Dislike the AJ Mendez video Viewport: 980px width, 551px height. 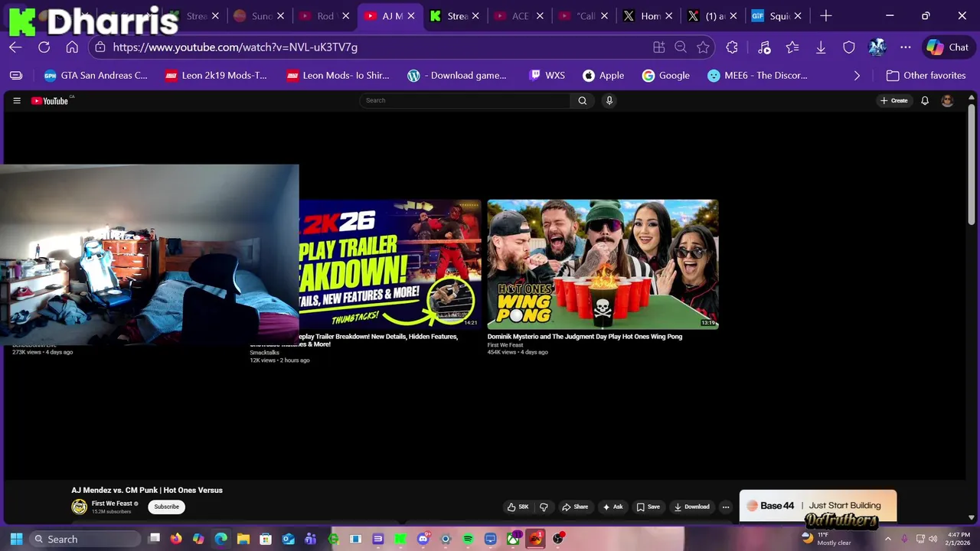point(544,507)
